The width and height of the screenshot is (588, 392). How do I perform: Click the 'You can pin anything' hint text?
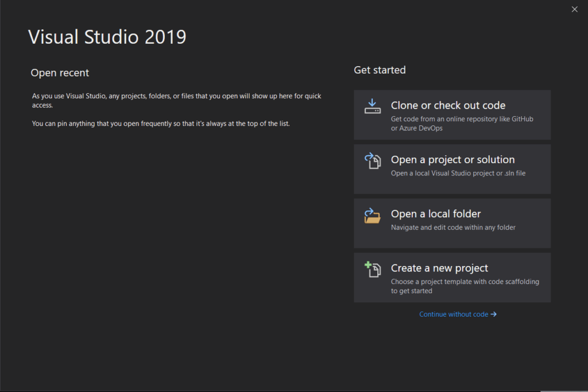pos(161,124)
